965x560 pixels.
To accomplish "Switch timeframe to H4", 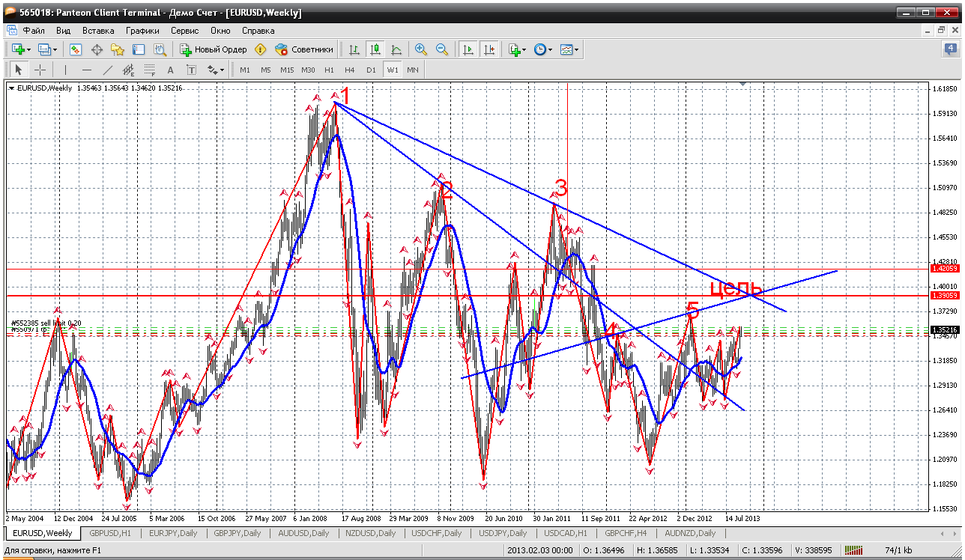I will (349, 70).
